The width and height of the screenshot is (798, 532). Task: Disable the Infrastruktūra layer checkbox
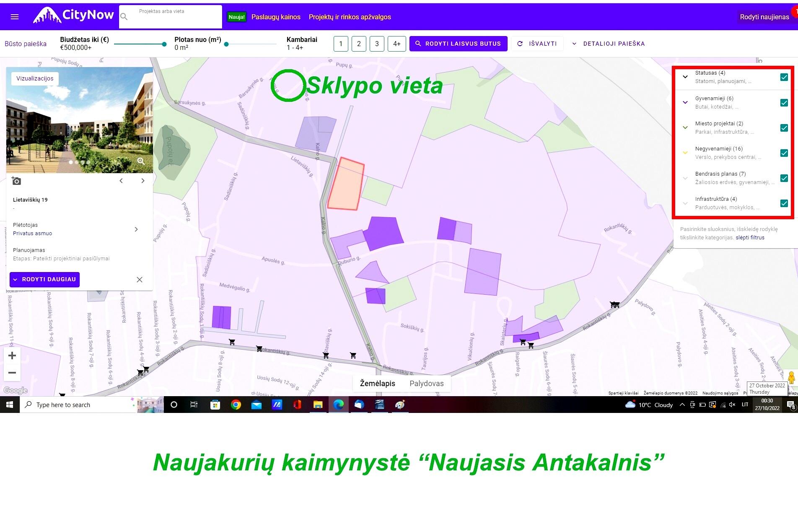click(784, 203)
